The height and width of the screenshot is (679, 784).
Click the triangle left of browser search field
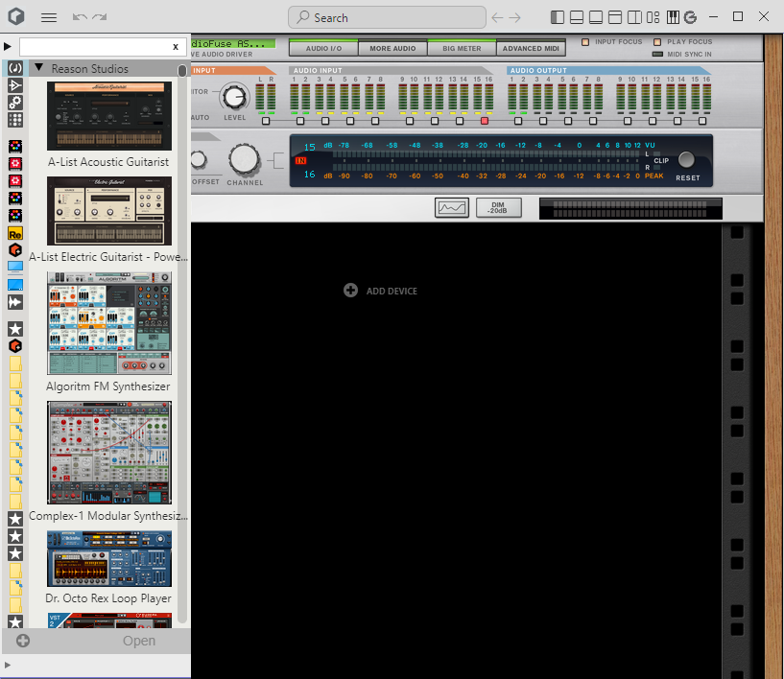click(x=8, y=46)
